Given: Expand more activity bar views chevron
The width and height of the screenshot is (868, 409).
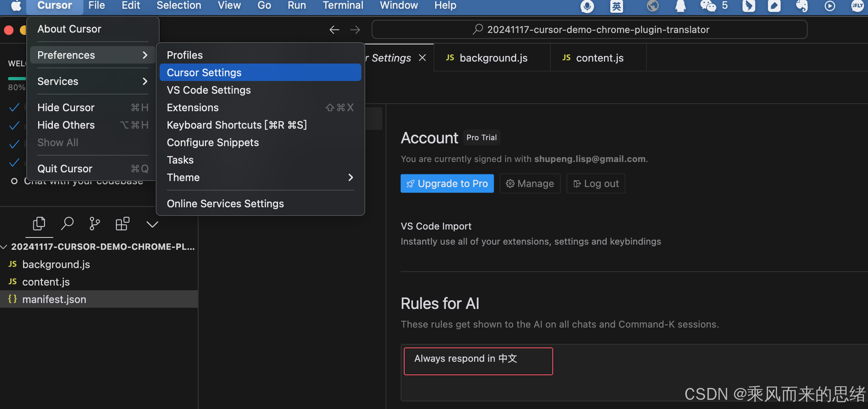Looking at the screenshot, I should coord(152,224).
